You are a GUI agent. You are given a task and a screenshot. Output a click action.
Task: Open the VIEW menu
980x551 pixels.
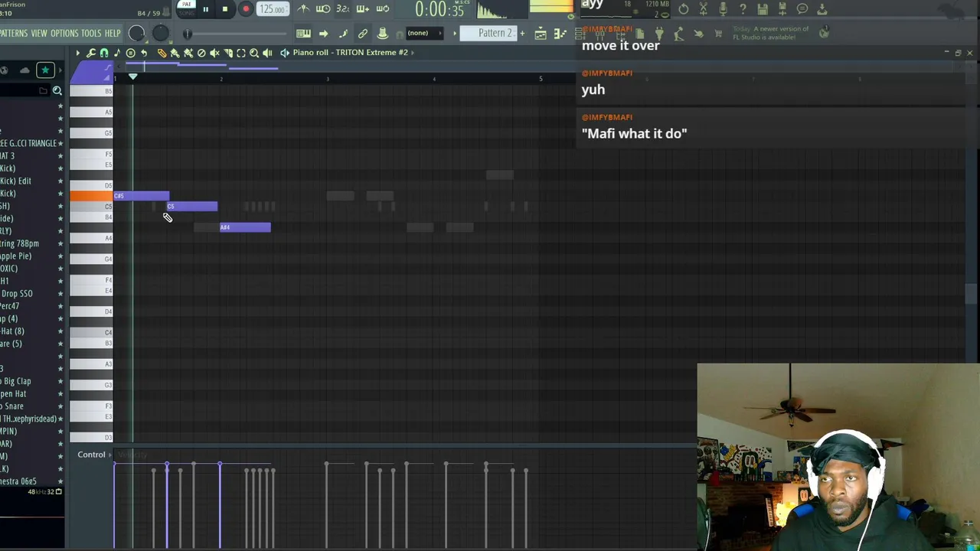coord(39,33)
